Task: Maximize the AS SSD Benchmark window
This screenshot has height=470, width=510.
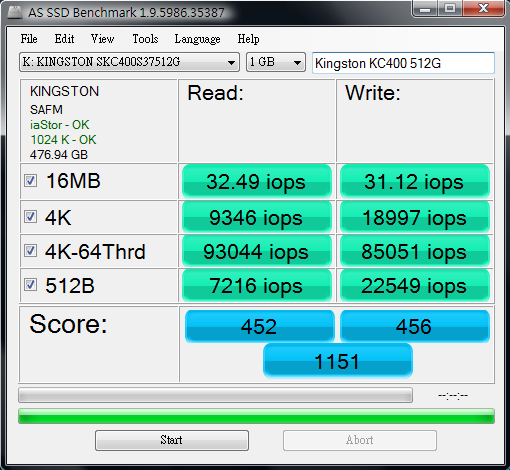Action: [450, 8]
